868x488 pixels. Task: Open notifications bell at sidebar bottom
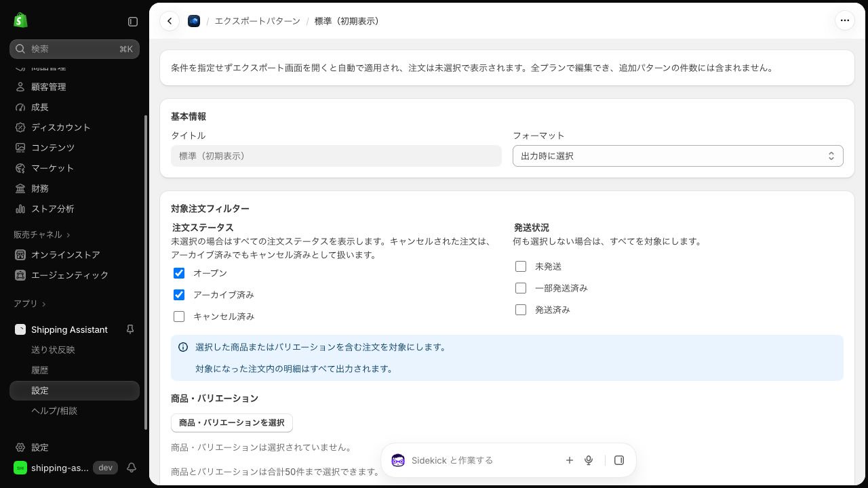tap(132, 468)
